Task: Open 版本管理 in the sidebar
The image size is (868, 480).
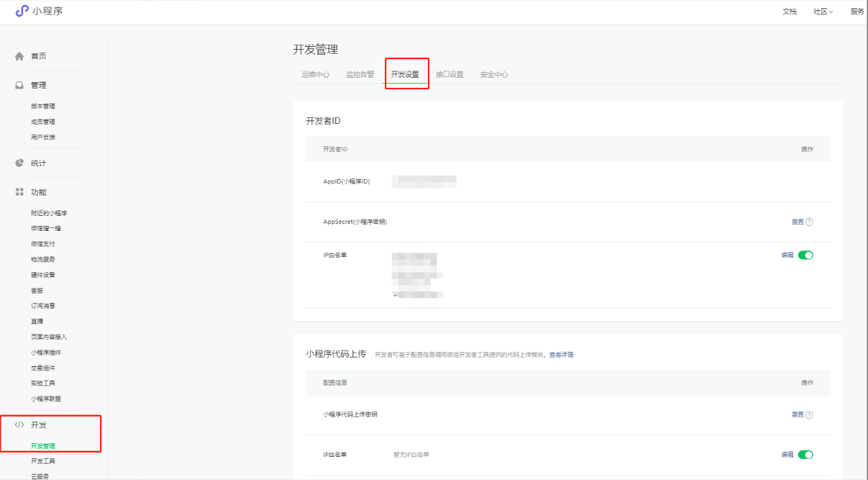Action: pyautogui.click(x=43, y=106)
